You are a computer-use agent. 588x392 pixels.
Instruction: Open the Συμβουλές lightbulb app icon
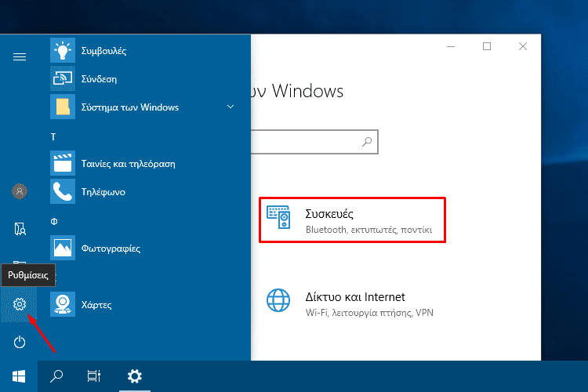click(x=63, y=50)
